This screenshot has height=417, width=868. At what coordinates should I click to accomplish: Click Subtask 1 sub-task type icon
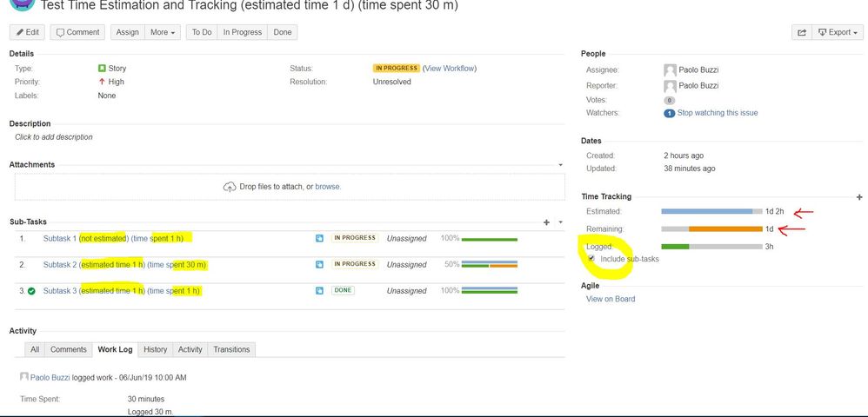click(319, 238)
